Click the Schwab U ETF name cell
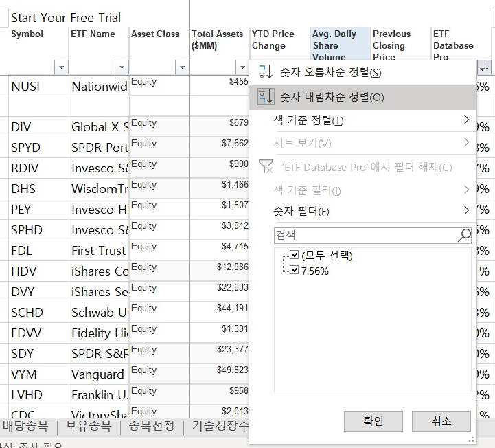Screen dimensions: 495x448 [x=99, y=312]
